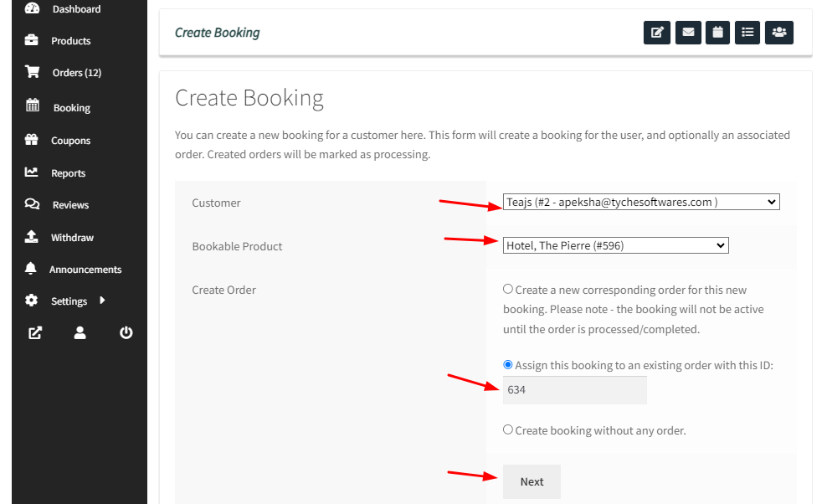Click the Settings gear icon
The width and height of the screenshot is (827, 504).
coord(31,301)
